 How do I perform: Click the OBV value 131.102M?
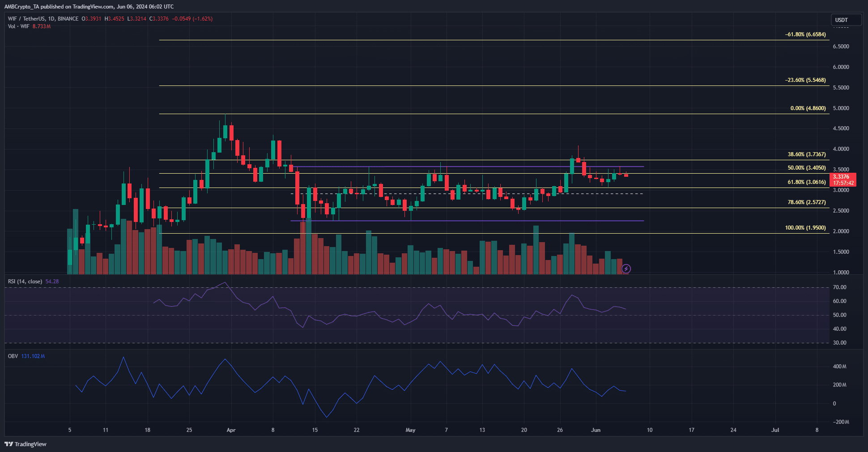coord(33,356)
